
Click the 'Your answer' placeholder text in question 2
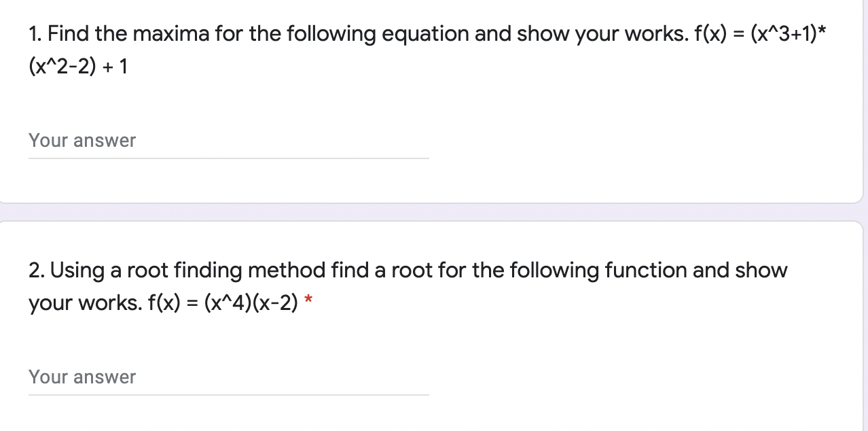click(x=82, y=377)
